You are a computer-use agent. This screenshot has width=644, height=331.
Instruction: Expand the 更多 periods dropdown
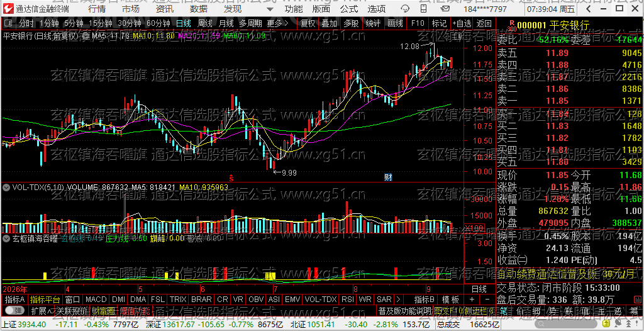click(277, 23)
